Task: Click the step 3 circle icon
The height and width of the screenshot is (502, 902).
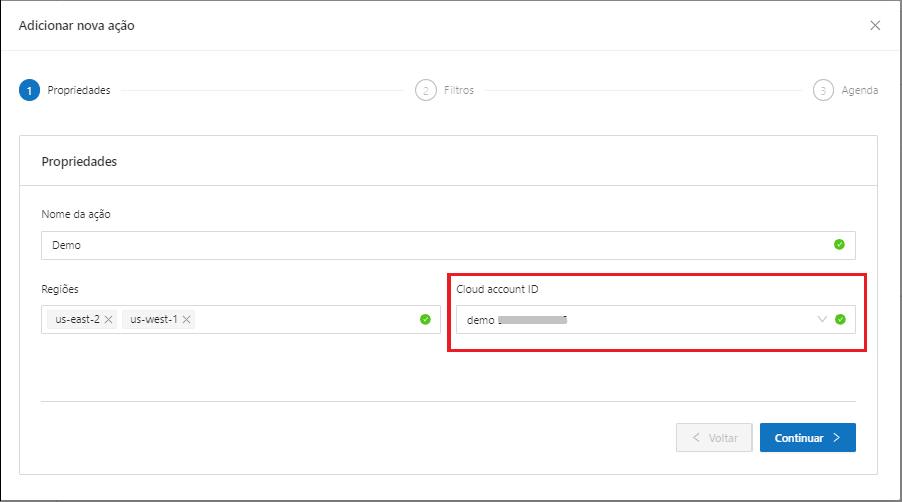Action: click(x=823, y=90)
